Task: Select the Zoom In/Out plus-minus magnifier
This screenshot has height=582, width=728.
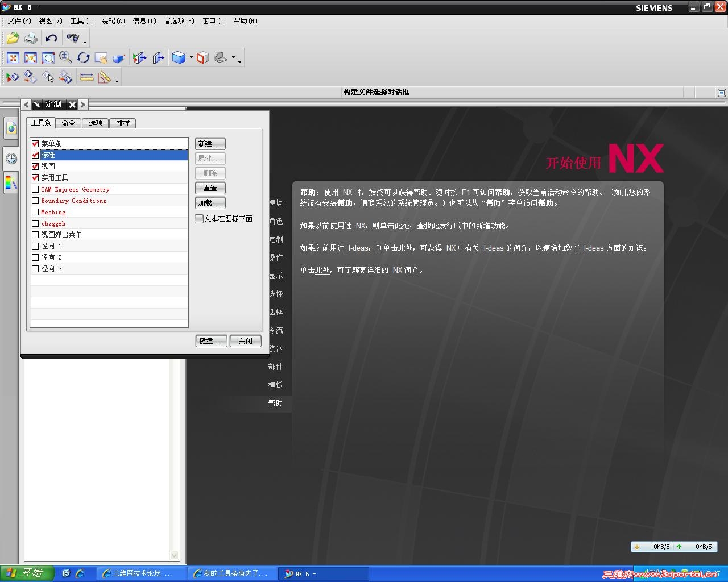Action: pos(66,57)
